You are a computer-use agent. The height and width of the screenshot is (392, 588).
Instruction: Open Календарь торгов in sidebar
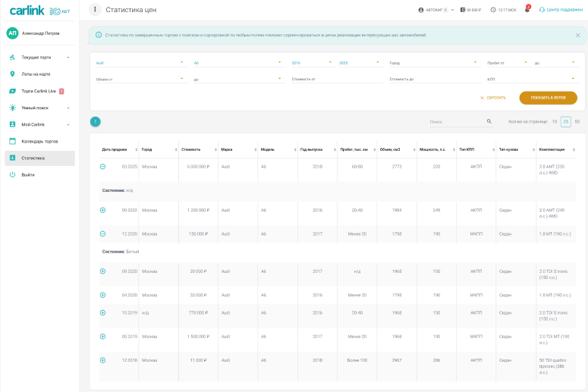click(39, 141)
